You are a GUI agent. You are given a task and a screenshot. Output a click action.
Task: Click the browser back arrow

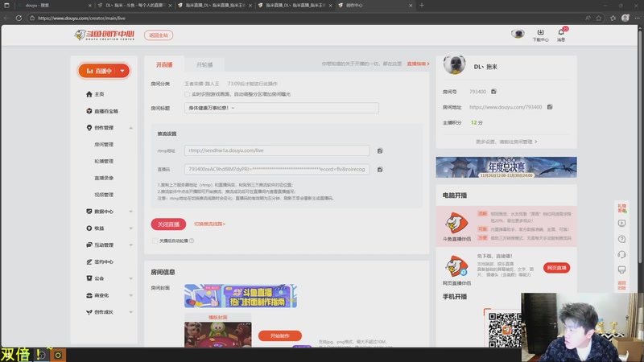click(6, 18)
